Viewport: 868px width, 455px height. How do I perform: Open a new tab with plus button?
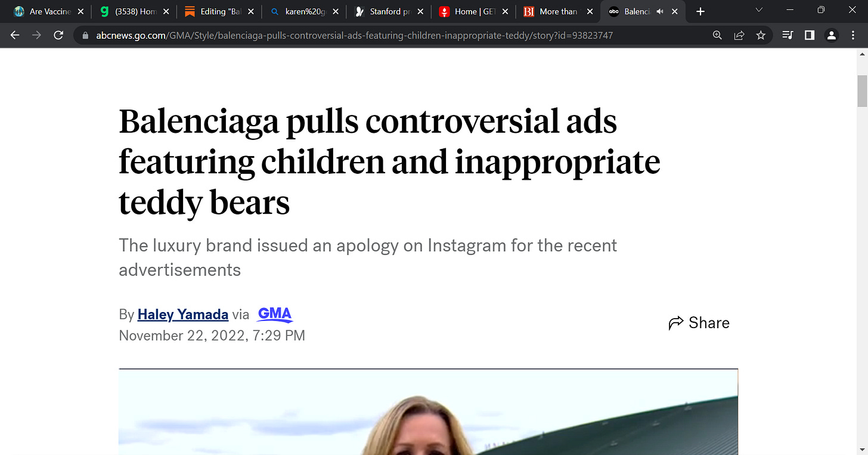[x=700, y=11]
